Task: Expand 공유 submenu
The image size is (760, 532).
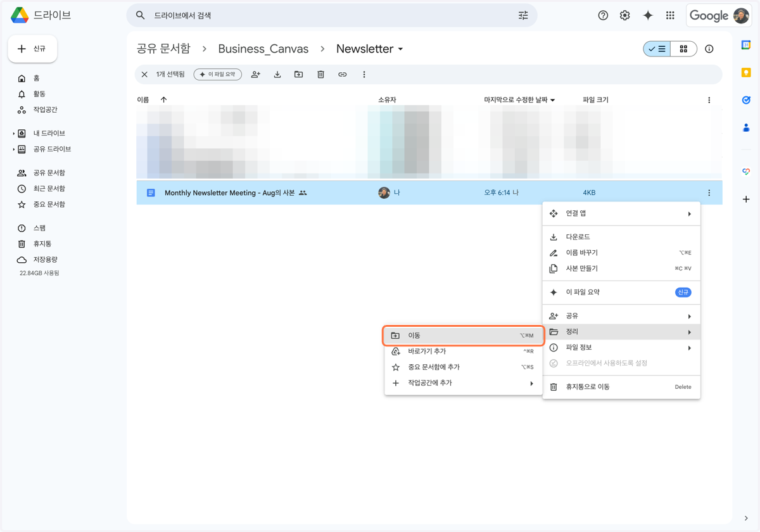Action: pos(690,316)
